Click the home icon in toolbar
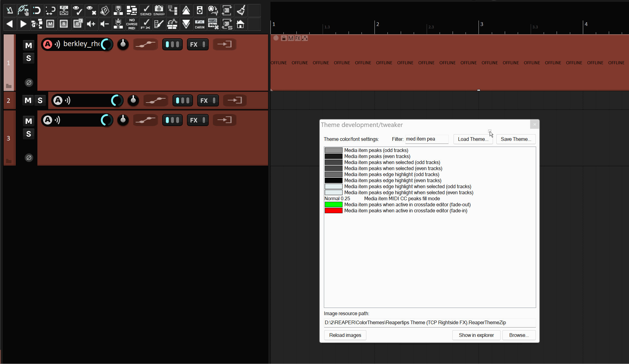 240,24
